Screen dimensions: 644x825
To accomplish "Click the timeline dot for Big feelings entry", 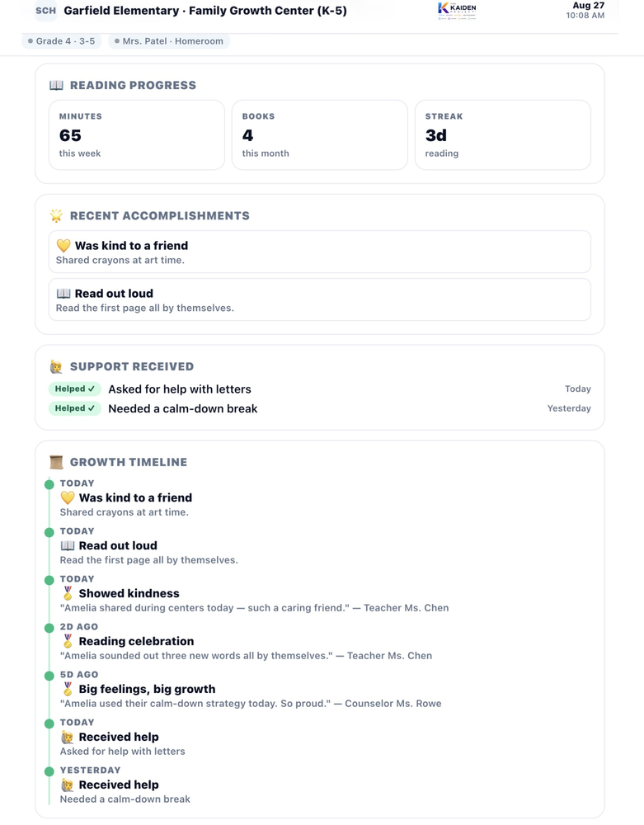I will coord(49,676).
